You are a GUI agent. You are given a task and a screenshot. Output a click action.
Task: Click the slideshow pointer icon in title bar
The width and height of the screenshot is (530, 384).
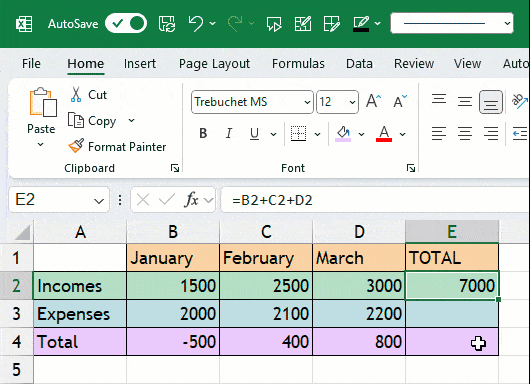pyautogui.click(x=274, y=24)
